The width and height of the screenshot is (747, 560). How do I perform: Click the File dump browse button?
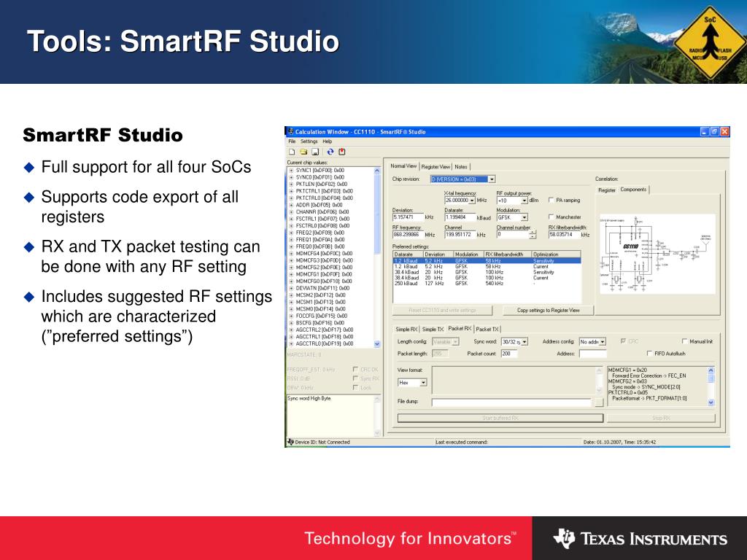[599, 402]
